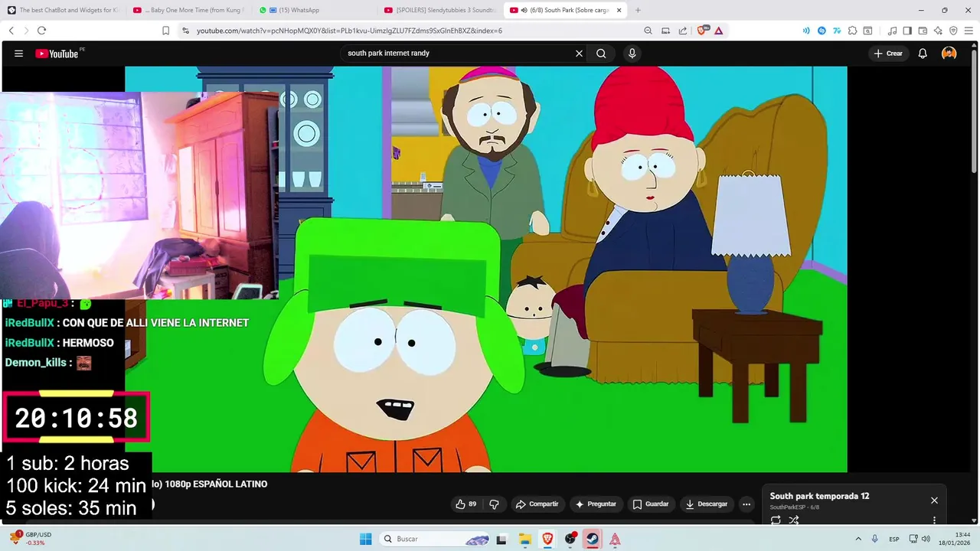
Task: Toggle the Brave sidebar panel
Action: point(907,31)
